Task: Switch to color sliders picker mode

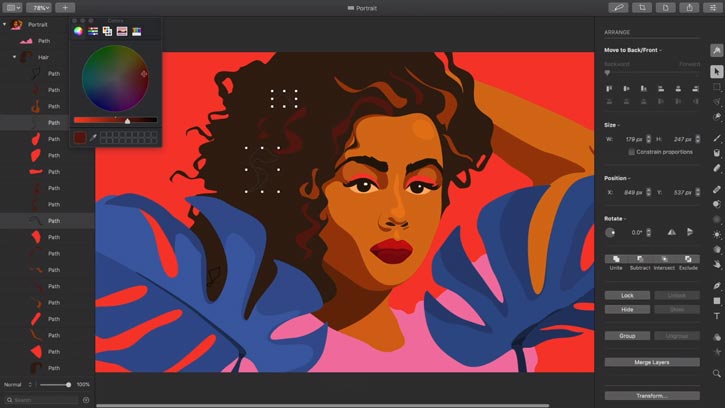Action: (93, 31)
